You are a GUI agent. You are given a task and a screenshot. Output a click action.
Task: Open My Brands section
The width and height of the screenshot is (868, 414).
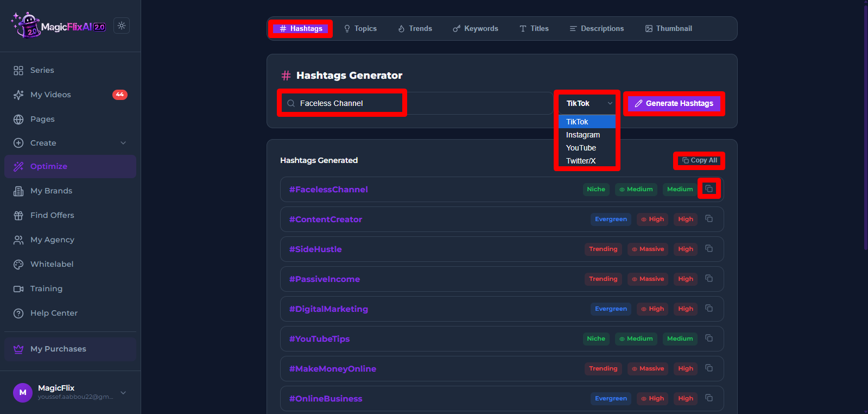70,191
